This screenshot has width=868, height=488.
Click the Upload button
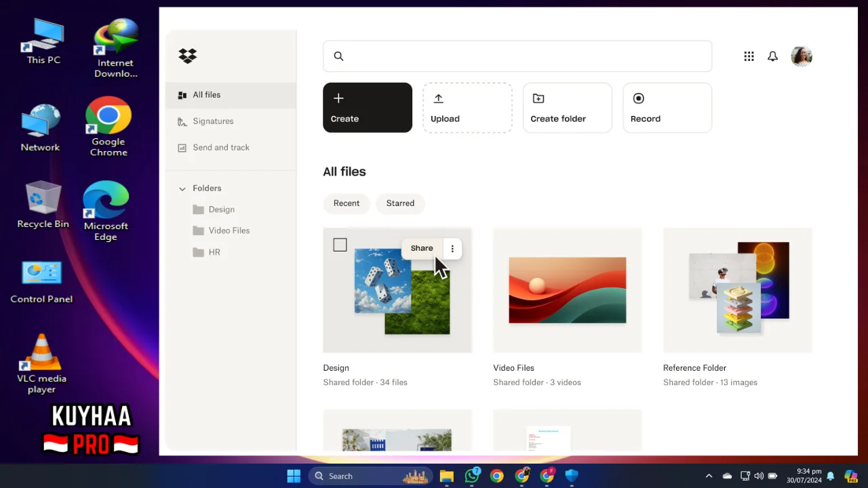(x=467, y=108)
